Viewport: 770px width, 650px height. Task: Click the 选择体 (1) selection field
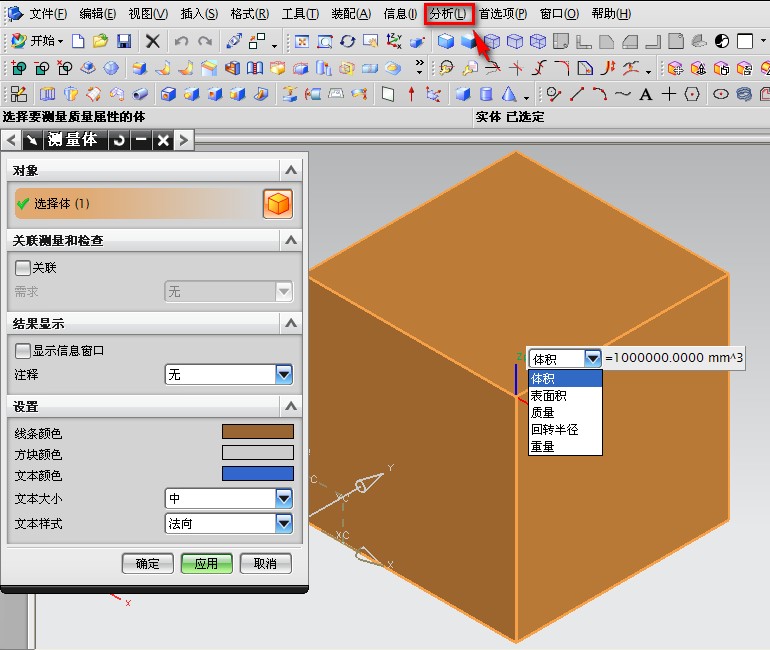pos(138,204)
